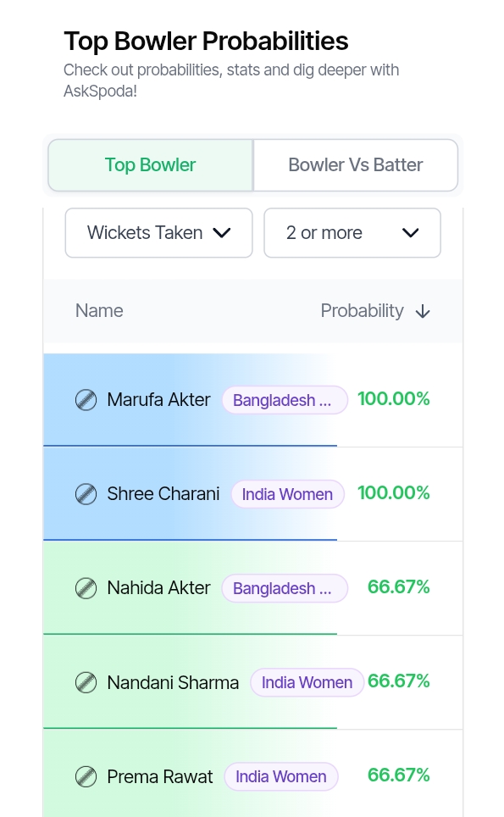Click the Probability sort arrow icon

click(423, 312)
